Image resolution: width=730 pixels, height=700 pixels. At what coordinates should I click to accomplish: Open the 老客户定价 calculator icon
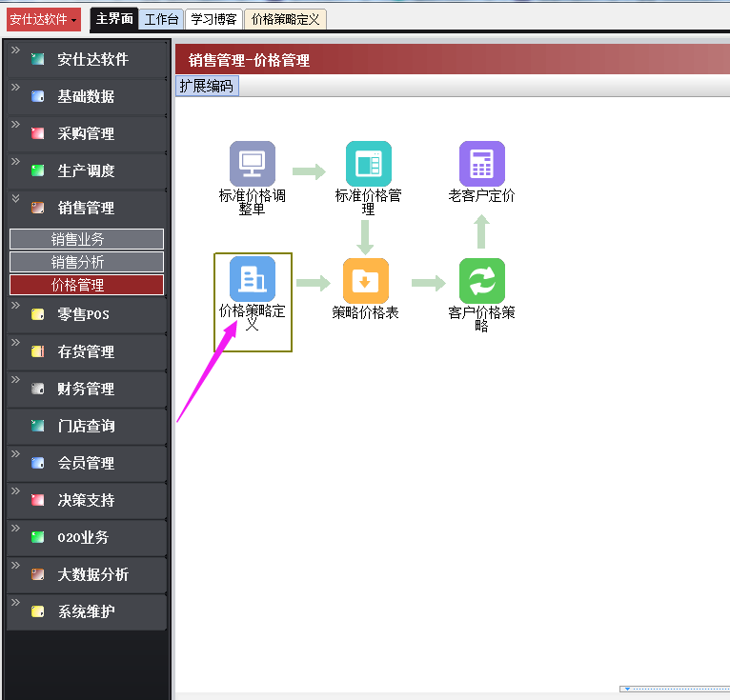(482, 164)
